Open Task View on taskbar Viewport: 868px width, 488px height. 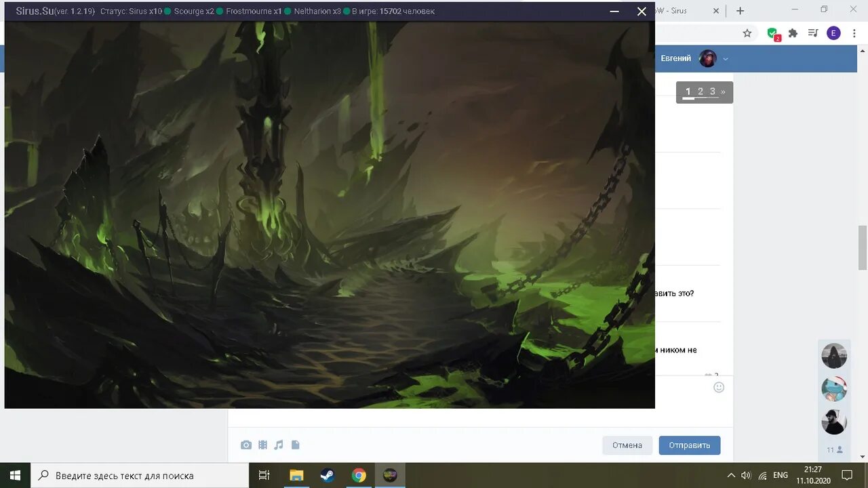264,476
